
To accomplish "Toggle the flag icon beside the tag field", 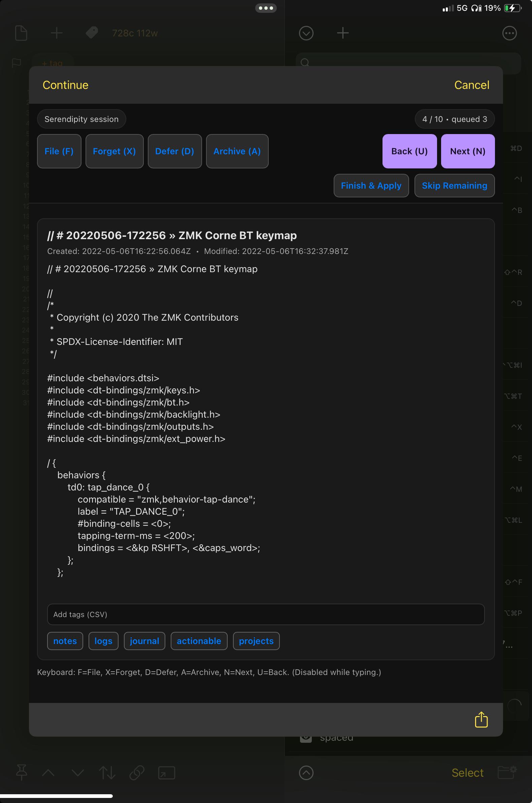I will 16,63.
